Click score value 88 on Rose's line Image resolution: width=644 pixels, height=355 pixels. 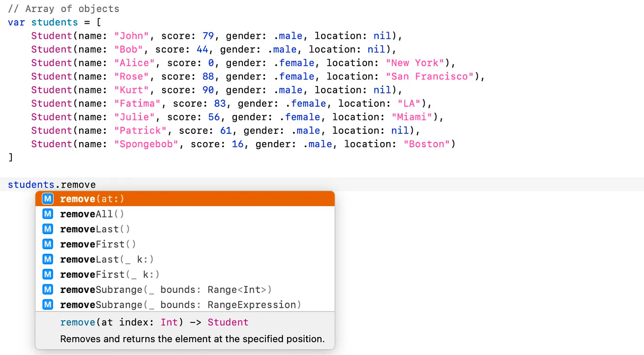point(208,76)
